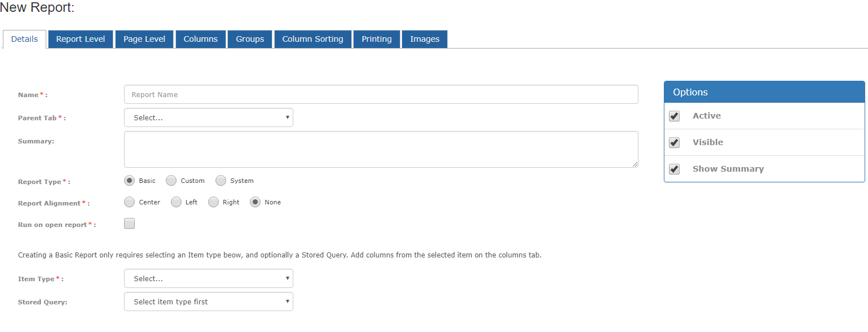Choose the System report type
Image resolution: width=868 pixels, height=332 pixels.
[221, 181]
